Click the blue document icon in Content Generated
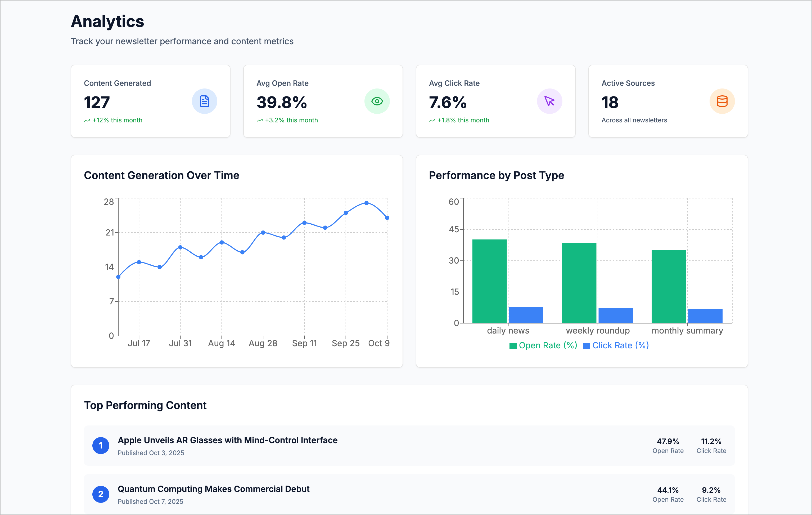The height and width of the screenshot is (515, 812). pos(204,101)
